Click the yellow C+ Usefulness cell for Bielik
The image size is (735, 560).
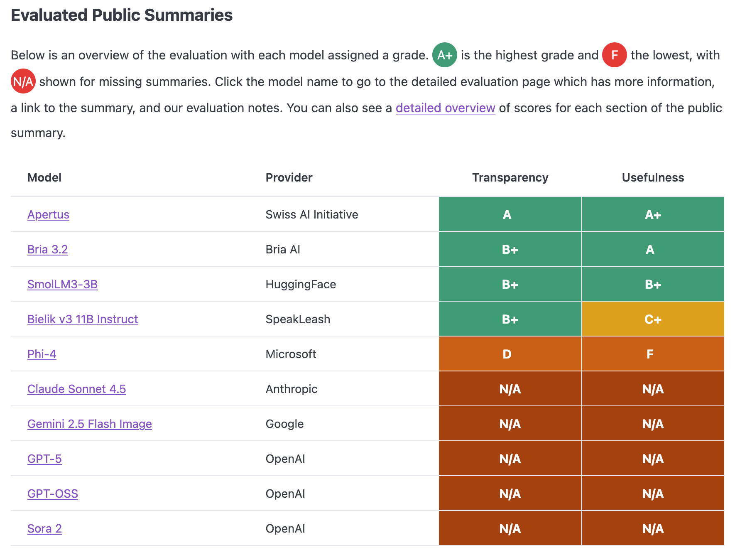coord(653,319)
